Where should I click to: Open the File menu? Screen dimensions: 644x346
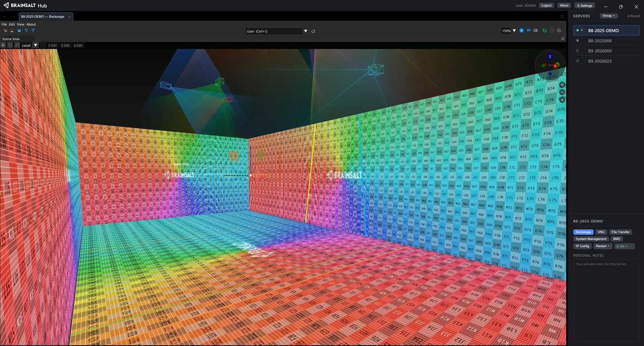click(4, 24)
